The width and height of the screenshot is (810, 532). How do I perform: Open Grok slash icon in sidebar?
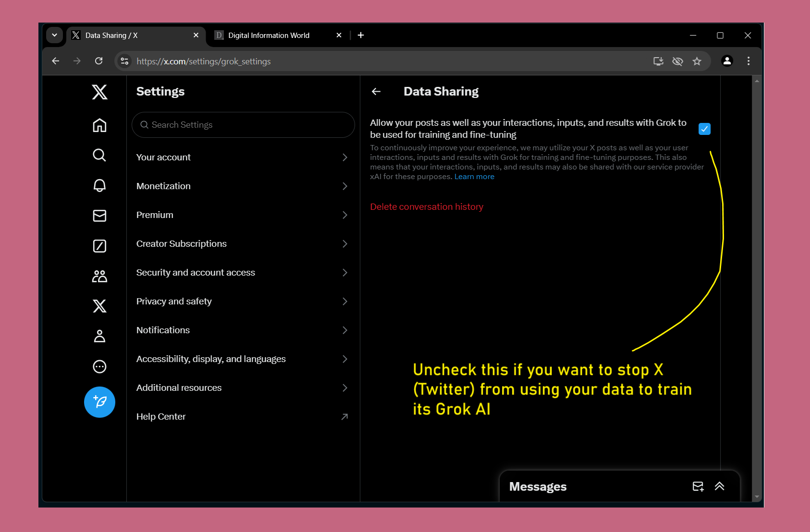[x=99, y=246]
